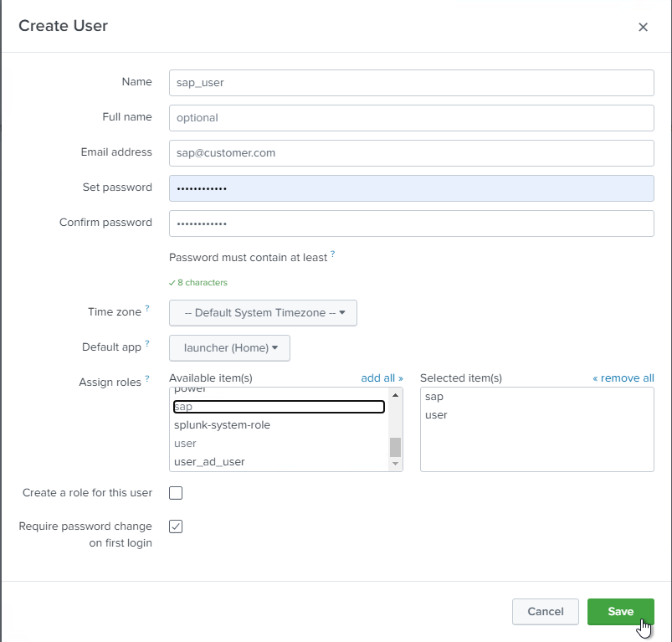Click the Default app help icon

[147, 343]
